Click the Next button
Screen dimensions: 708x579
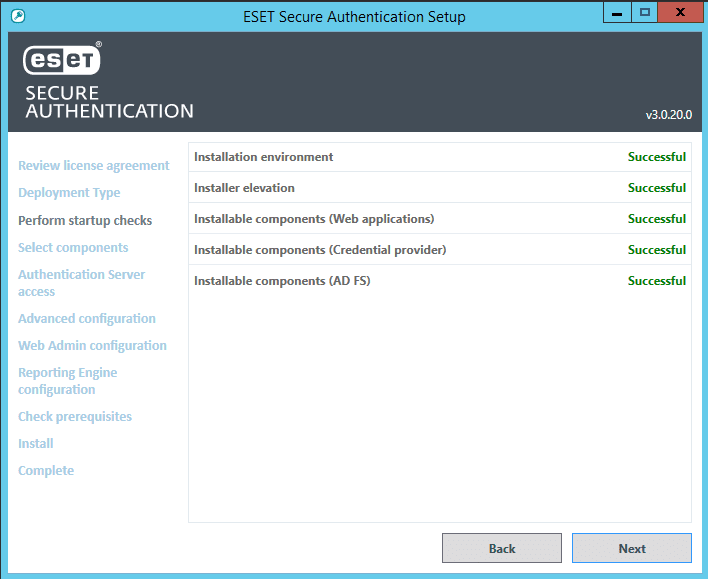pyautogui.click(x=631, y=548)
